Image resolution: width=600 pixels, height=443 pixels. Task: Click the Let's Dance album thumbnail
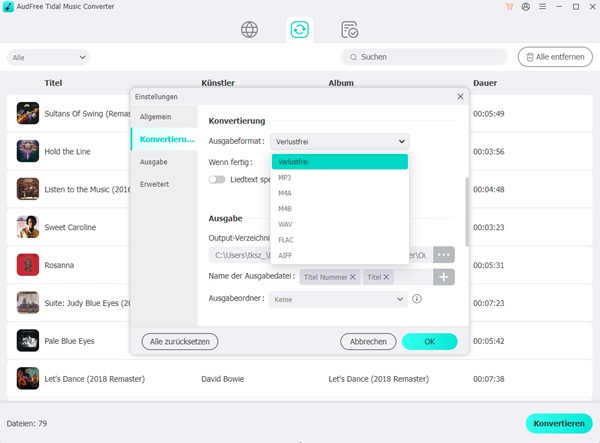point(28,378)
